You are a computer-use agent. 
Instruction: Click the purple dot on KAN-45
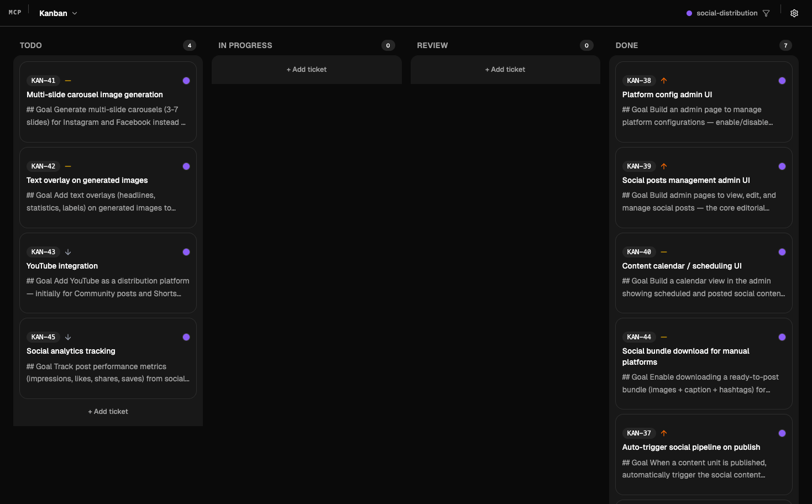coord(186,337)
